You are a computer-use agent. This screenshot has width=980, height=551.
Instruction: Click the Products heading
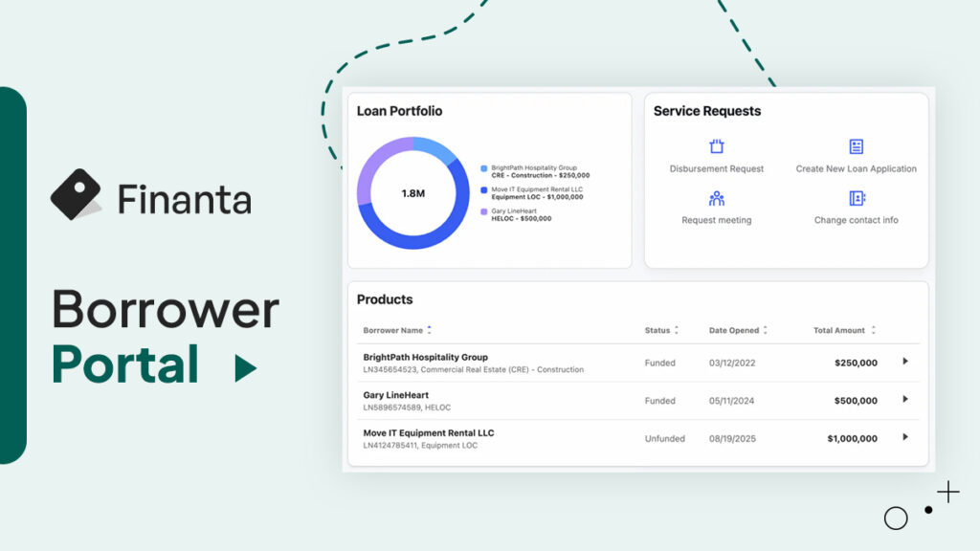pos(385,299)
